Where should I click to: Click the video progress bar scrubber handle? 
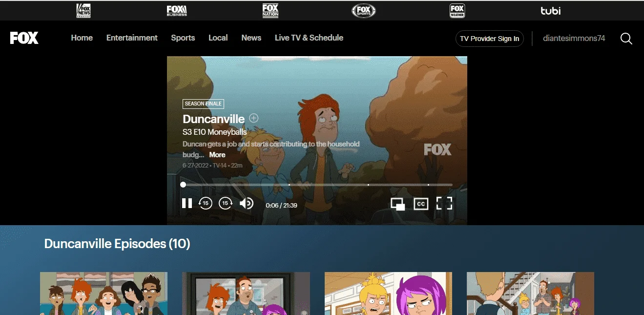183,185
